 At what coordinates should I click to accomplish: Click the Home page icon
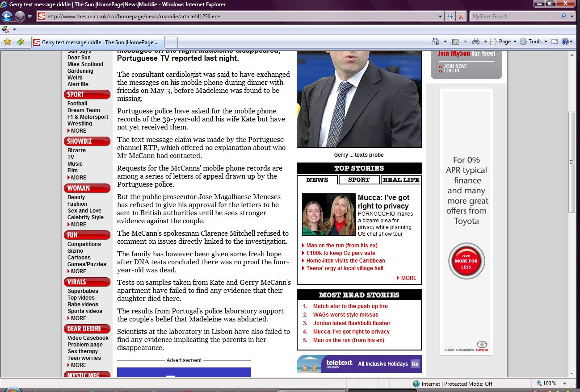pos(436,42)
